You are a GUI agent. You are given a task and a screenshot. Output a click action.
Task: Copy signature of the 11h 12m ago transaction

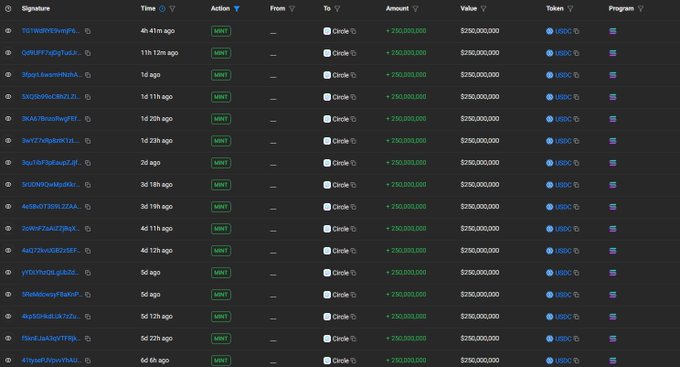88,53
